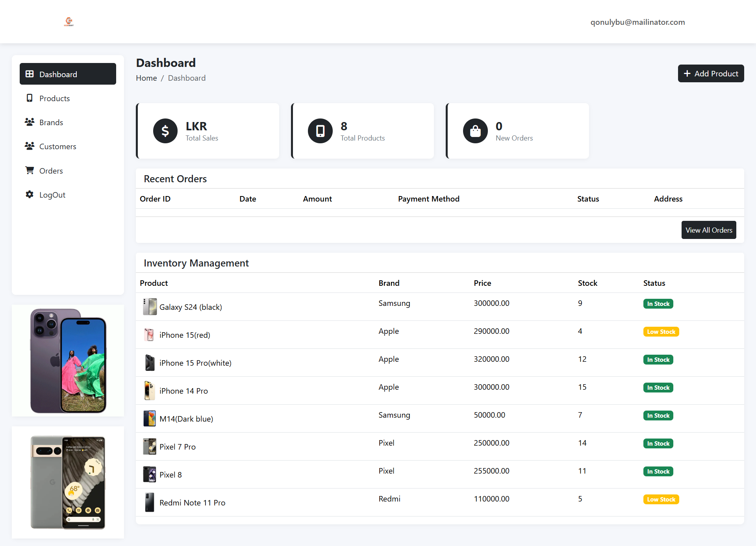The height and width of the screenshot is (546, 756).
Task: Click the M14(Dark blue) product thumbnail
Action: [150, 418]
